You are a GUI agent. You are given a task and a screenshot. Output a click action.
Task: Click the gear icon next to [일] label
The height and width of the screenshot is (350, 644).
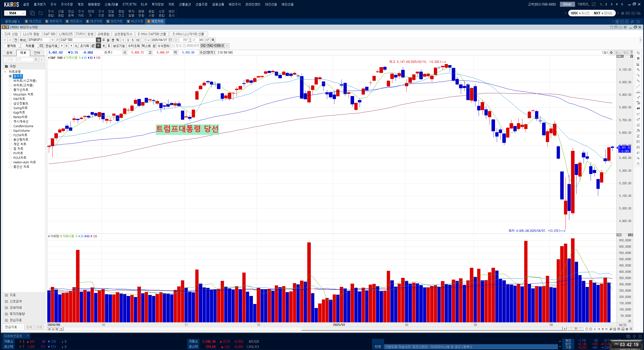coord(611,53)
